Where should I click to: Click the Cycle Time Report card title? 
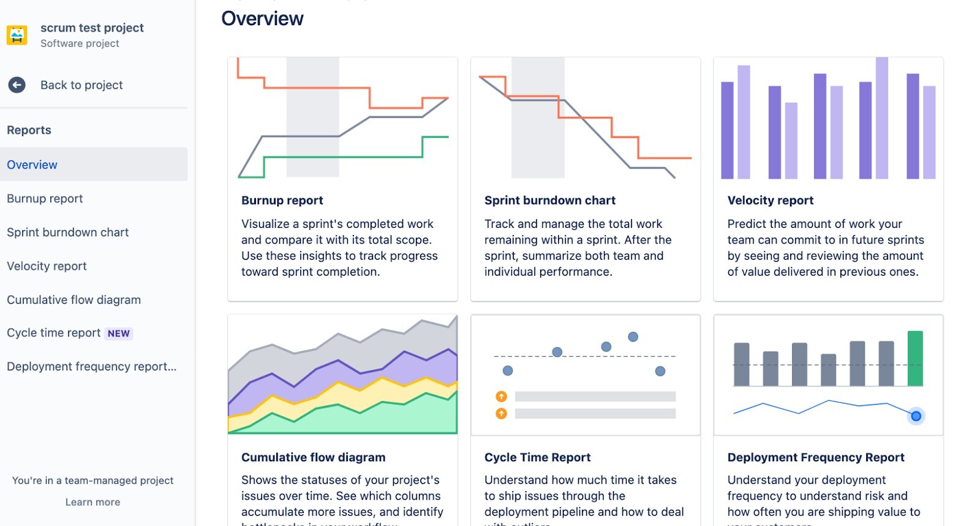537,457
